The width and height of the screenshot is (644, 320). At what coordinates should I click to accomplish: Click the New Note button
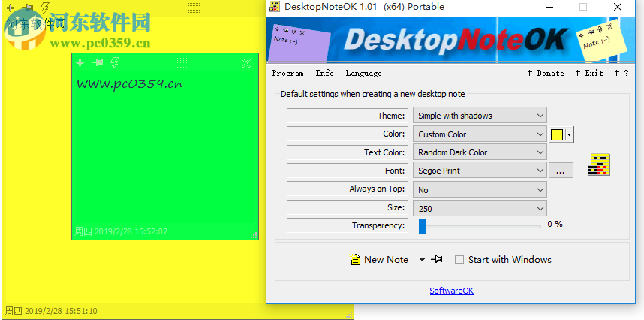click(x=379, y=260)
